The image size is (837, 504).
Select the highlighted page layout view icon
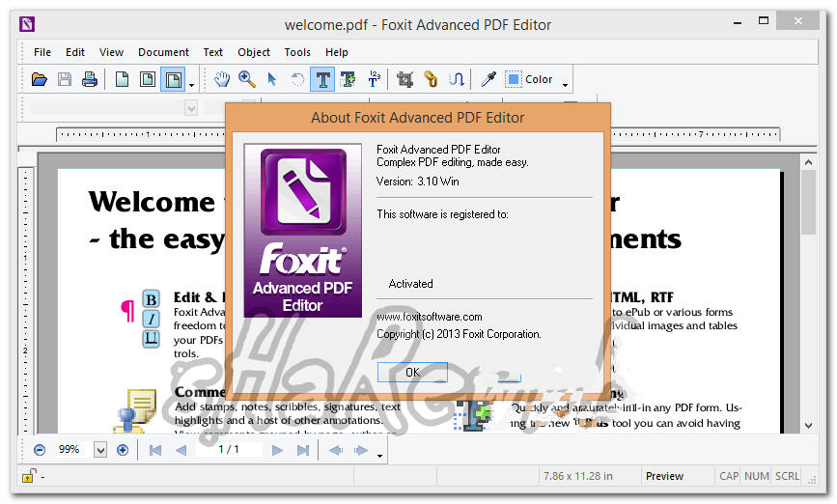click(173, 79)
